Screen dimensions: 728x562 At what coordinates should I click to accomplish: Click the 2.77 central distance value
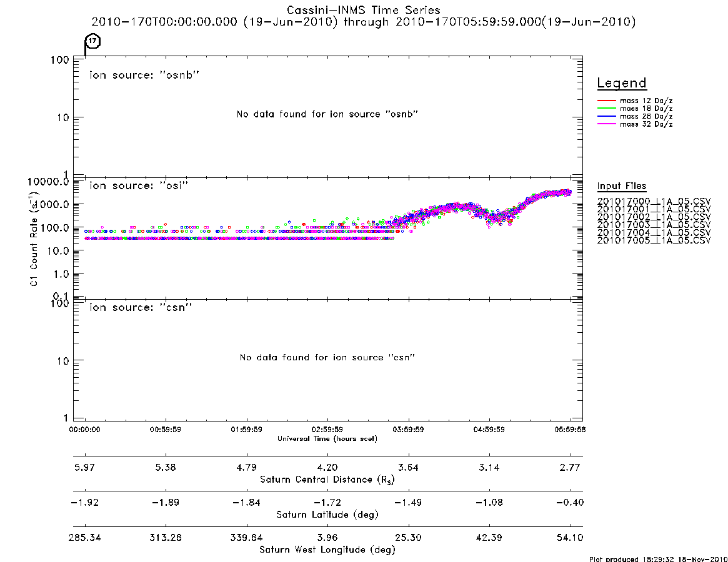pyautogui.click(x=570, y=467)
